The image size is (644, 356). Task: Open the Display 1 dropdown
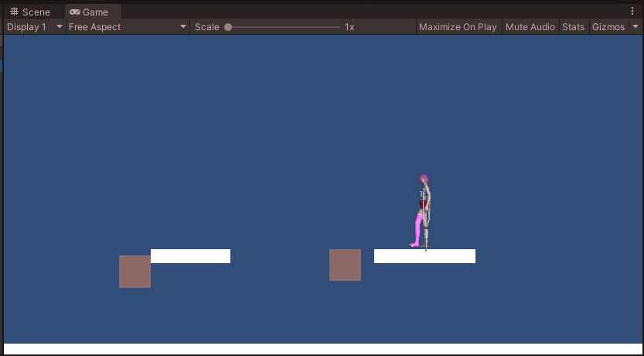35,27
